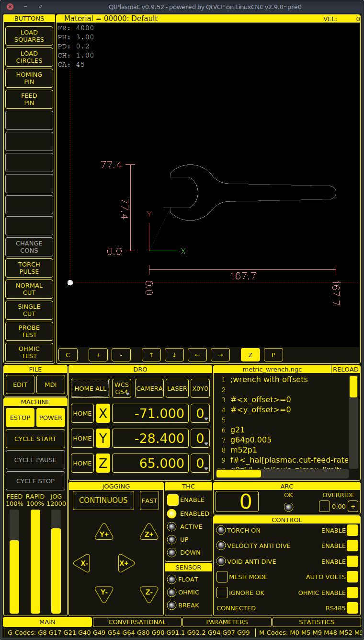Screen dimensions: 364x640
Task: Click the CAMERA button
Action: point(149,388)
